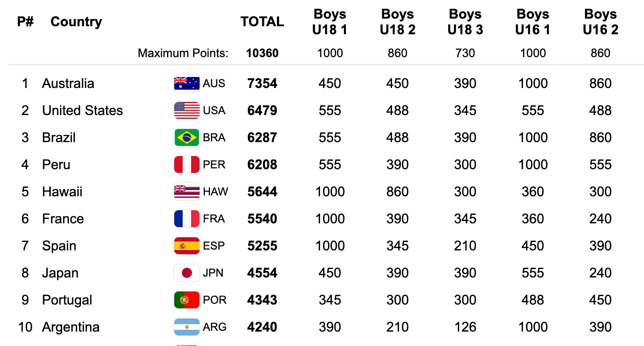The image size is (644, 346).
Task: Select the Boys U18 3 column header
Action: pyautogui.click(x=465, y=22)
